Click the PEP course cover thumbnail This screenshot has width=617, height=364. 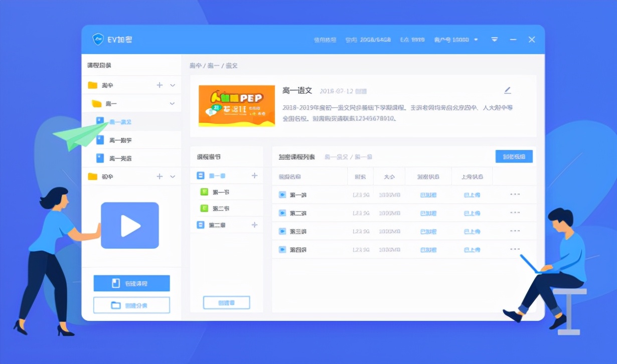coord(236,107)
